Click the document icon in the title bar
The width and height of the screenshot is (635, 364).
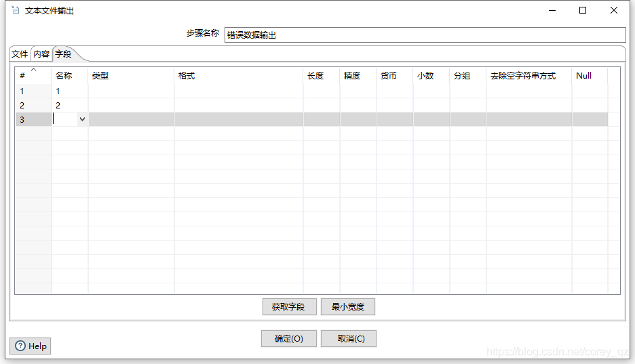click(16, 10)
